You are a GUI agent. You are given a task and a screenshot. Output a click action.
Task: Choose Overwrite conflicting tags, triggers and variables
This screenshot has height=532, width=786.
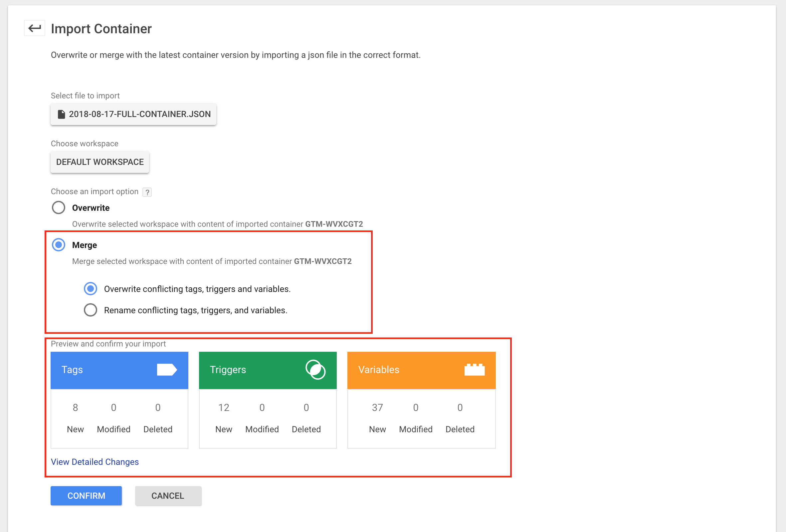(x=90, y=289)
